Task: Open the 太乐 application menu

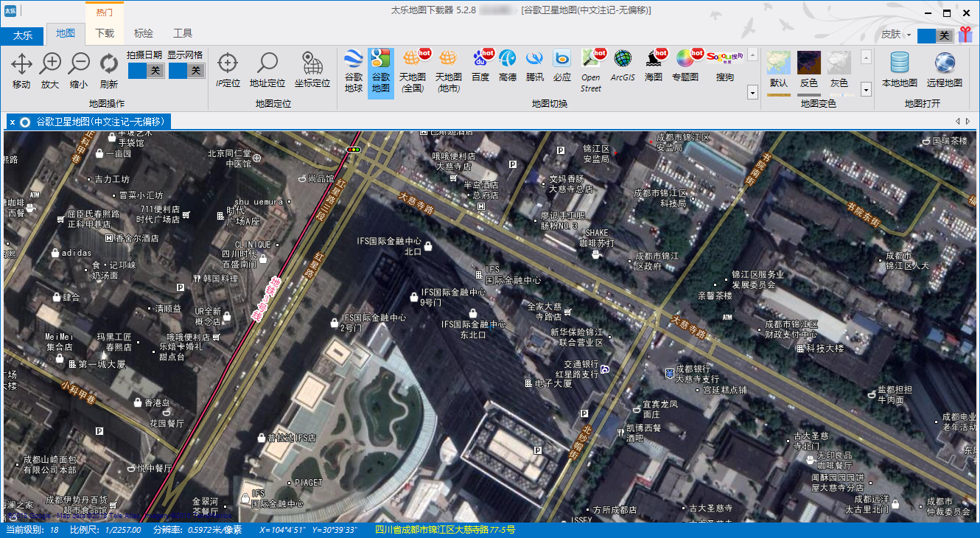Action: pyautogui.click(x=22, y=35)
